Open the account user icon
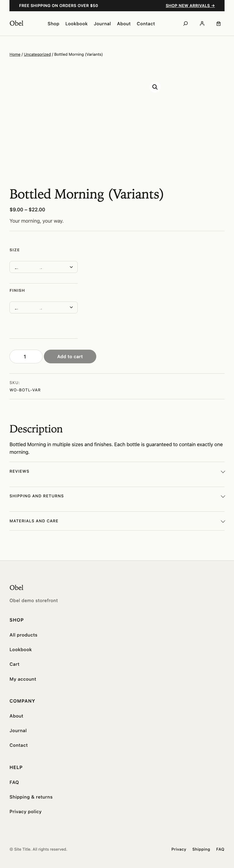The image size is (234, 868). click(202, 23)
